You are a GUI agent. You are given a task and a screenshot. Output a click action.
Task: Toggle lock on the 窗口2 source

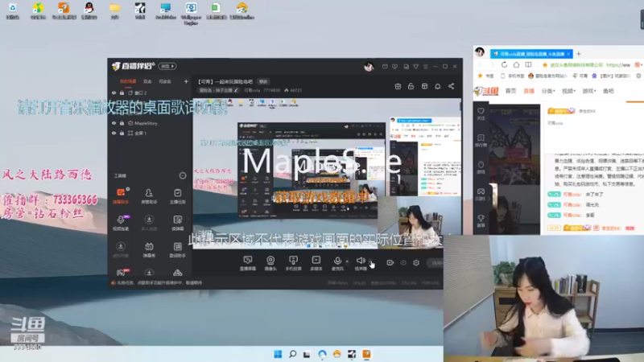click(x=122, y=93)
